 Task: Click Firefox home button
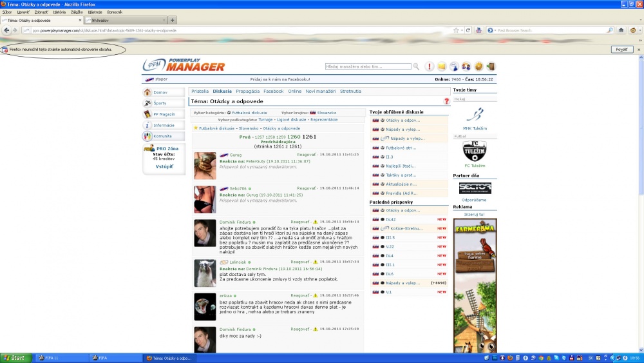[x=621, y=30]
